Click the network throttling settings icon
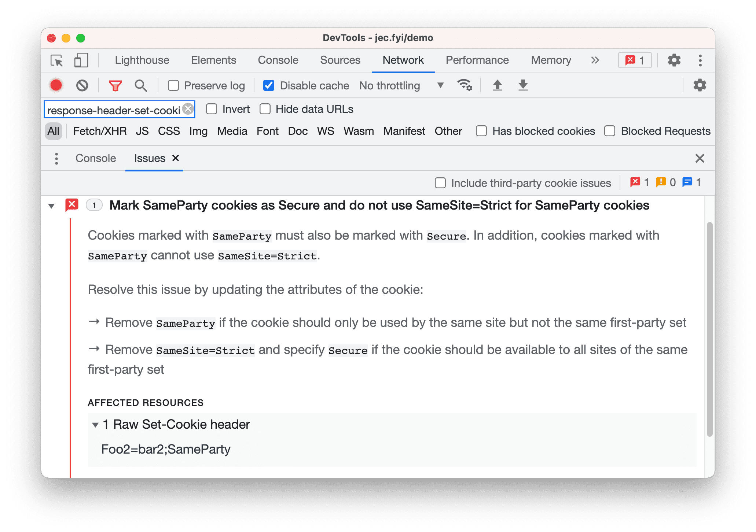 pyautogui.click(x=466, y=86)
